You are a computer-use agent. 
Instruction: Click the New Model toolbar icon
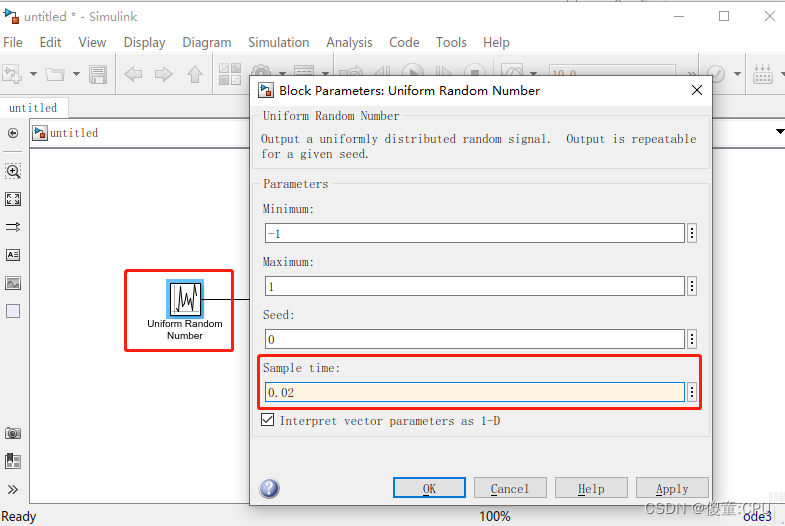coord(13,74)
